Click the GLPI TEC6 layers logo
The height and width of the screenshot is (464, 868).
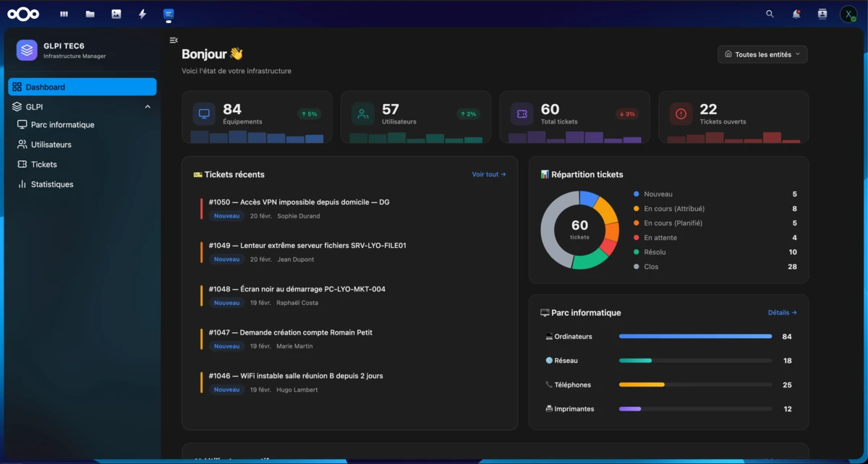click(27, 51)
